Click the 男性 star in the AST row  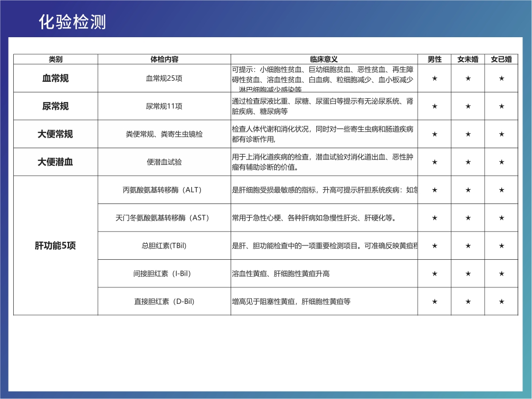[x=434, y=217]
